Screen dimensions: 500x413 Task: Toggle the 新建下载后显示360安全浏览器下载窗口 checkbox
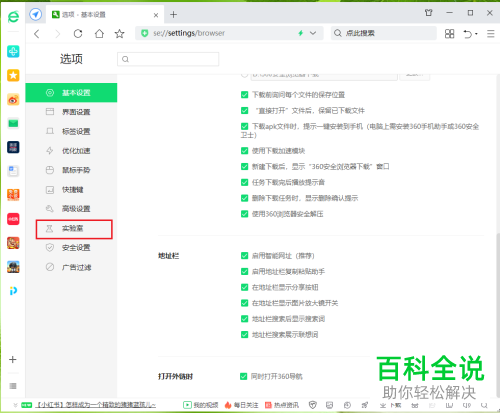coord(244,166)
